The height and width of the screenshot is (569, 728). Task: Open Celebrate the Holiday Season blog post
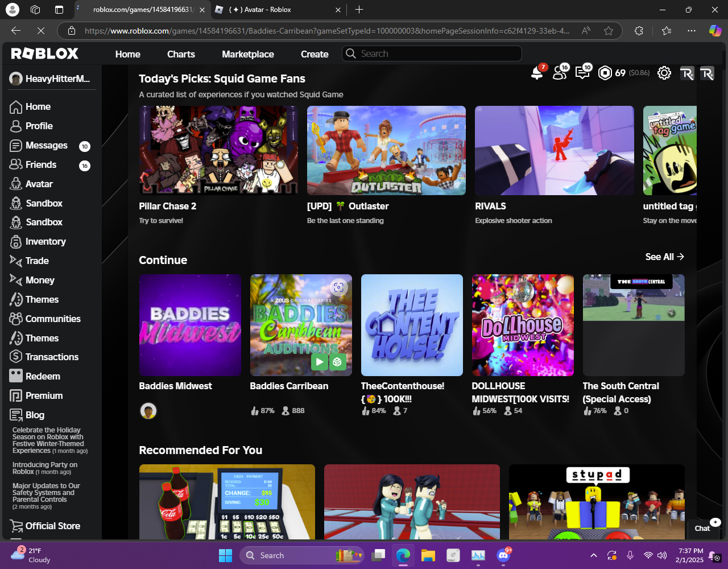[x=50, y=440]
